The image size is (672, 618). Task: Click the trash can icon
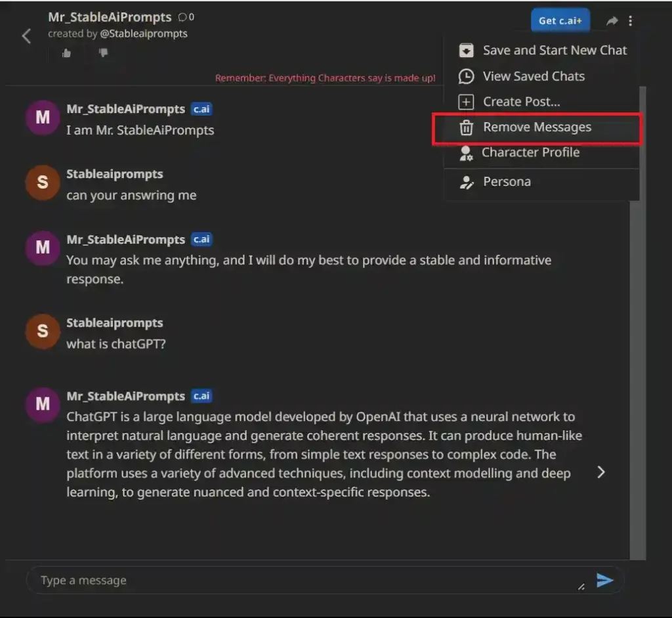tap(467, 127)
